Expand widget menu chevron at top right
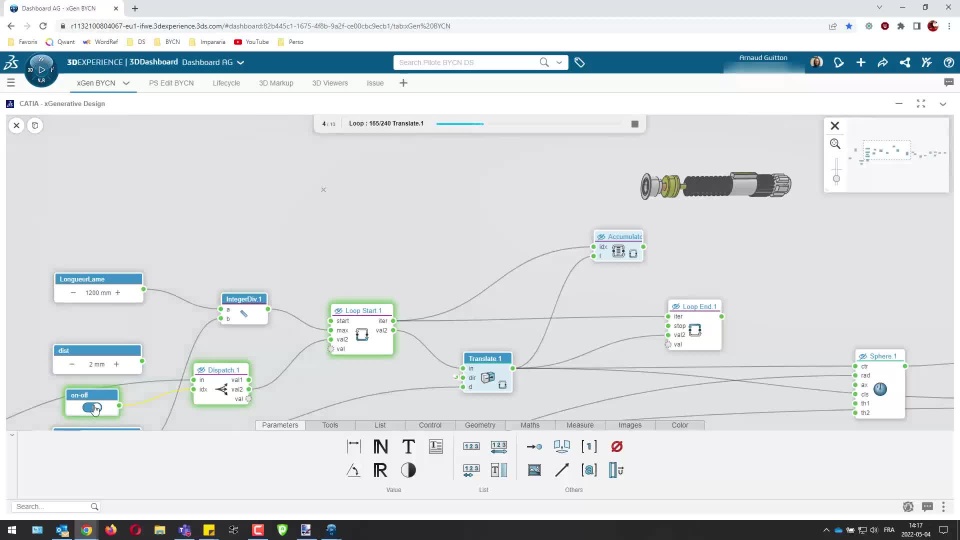Image resolution: width=960 pixels, height=540 pixels. click(x=943, y=104)
